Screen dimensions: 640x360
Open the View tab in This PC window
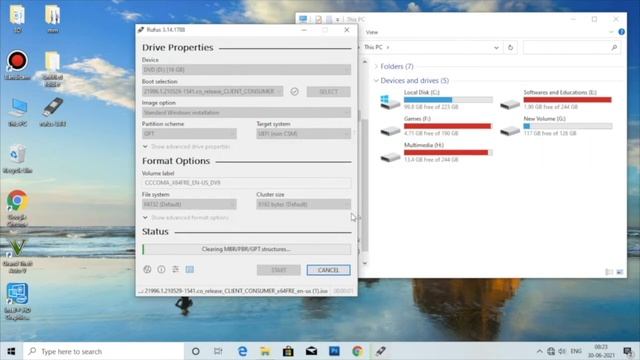pyautogui.click(x=371, y=32)
